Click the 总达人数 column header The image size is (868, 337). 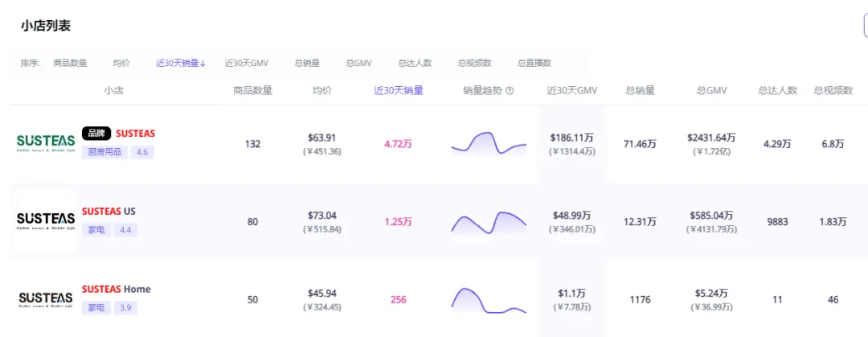[x=778, y=91]
